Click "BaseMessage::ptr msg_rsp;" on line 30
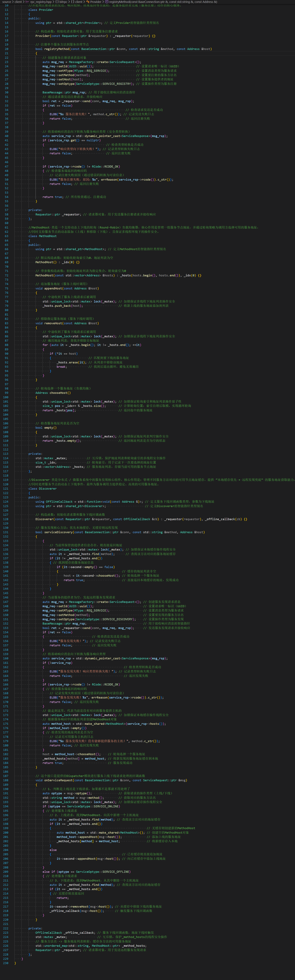295x980 pixels. [x=65, y=92]
